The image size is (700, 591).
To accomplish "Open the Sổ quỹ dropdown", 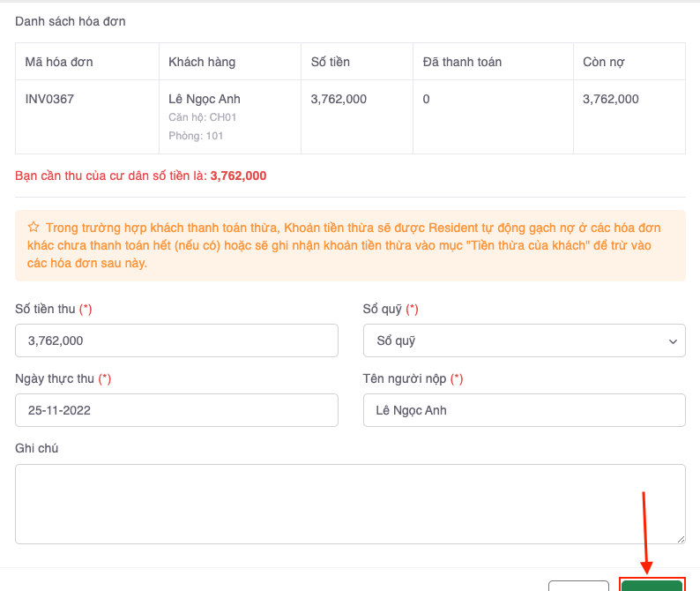I will click(524, 340).
